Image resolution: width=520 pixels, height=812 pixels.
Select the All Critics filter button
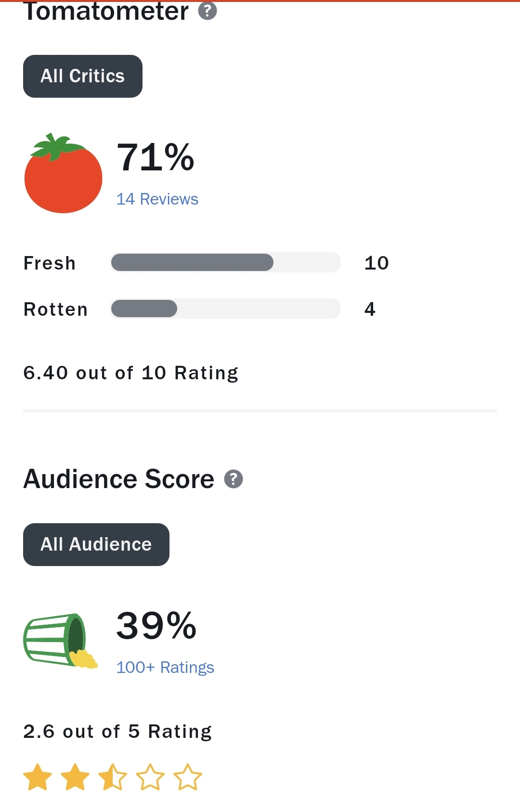(x=83, y=76)
